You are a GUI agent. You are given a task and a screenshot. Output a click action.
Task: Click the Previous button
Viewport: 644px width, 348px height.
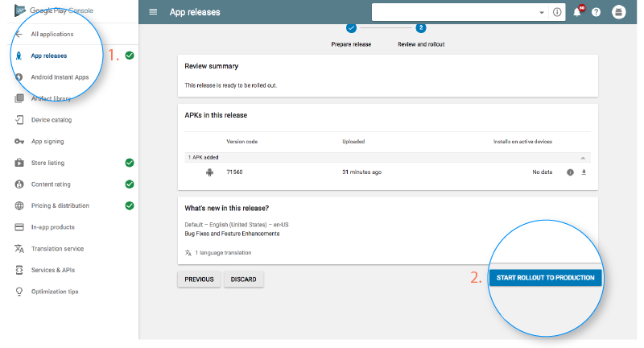(x=199, y=280)
